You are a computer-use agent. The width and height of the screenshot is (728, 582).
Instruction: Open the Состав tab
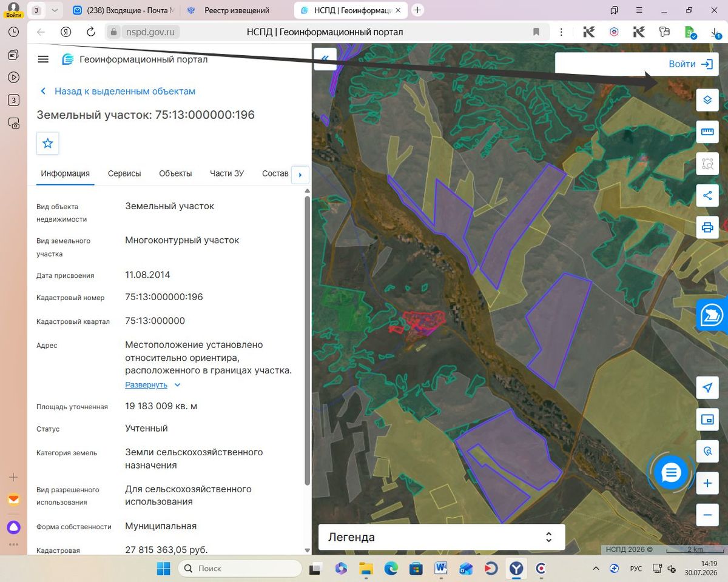point(275,173)
